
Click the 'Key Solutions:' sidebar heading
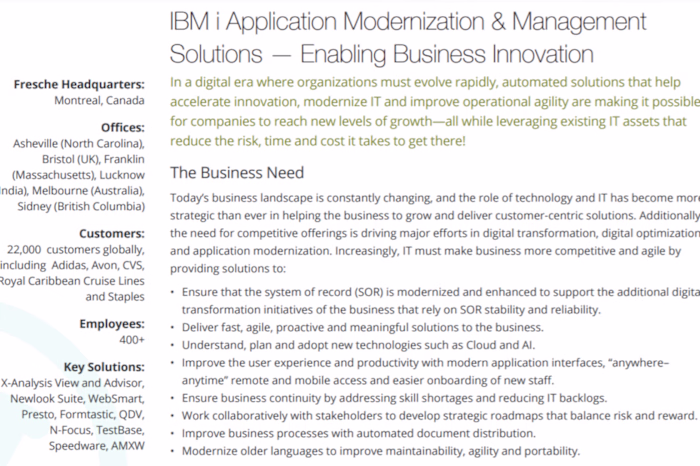(x=104, y=367)
